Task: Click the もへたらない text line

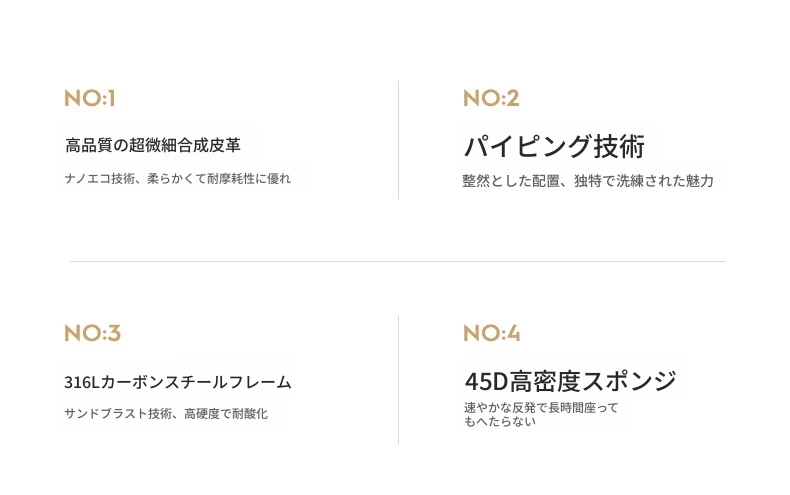Action: (500, 421)
